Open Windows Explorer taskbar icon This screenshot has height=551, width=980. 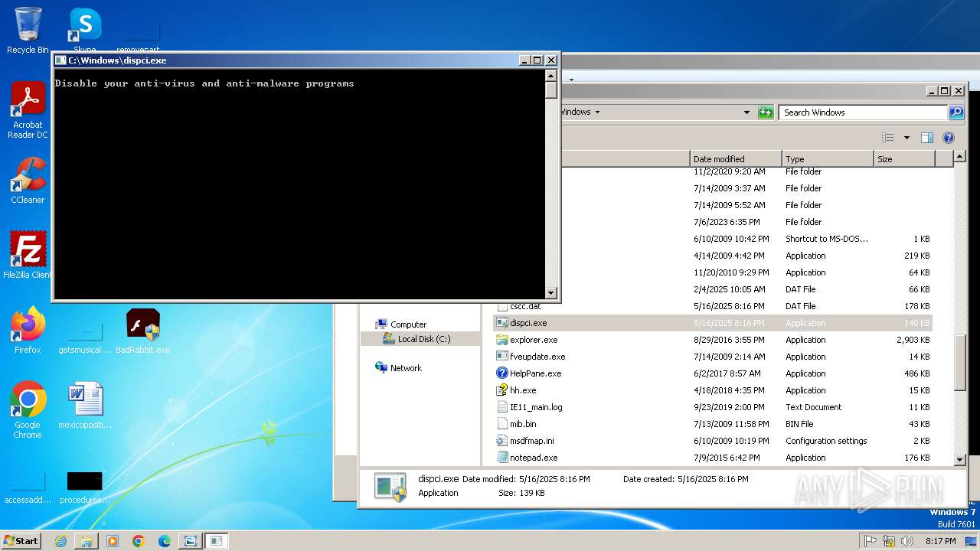tap(87, 540)
